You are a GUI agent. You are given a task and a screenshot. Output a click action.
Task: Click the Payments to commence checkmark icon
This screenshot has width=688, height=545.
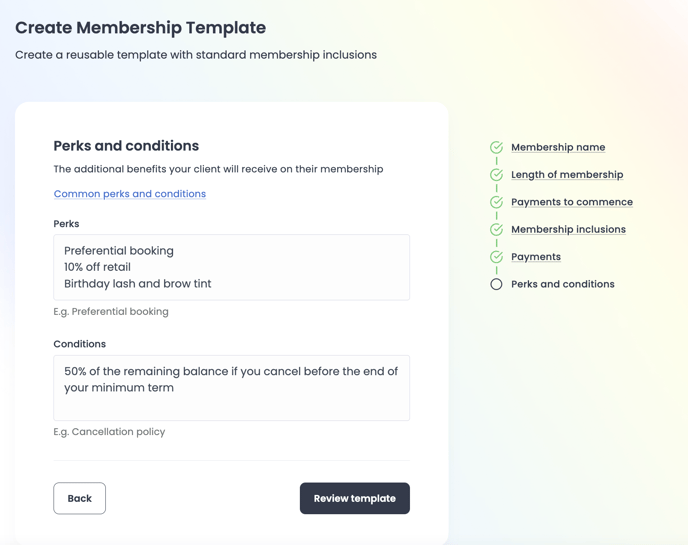496,202
